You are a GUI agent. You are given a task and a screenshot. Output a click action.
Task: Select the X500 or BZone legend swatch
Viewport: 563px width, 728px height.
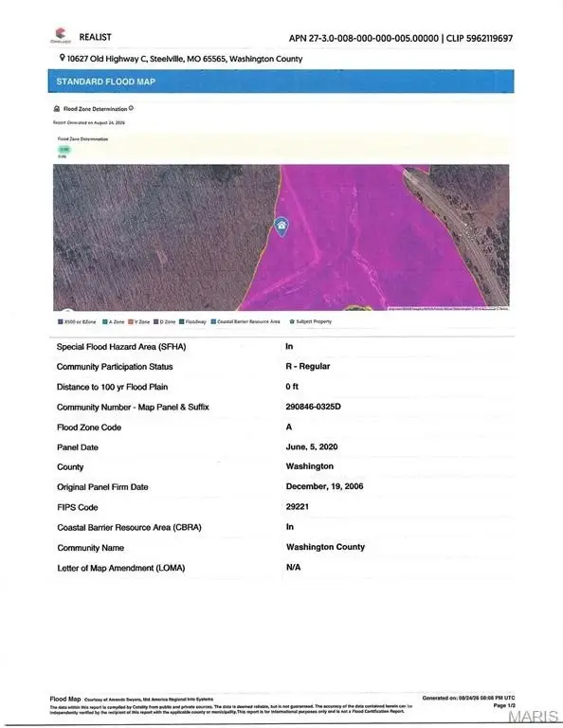tap(61, 321)
